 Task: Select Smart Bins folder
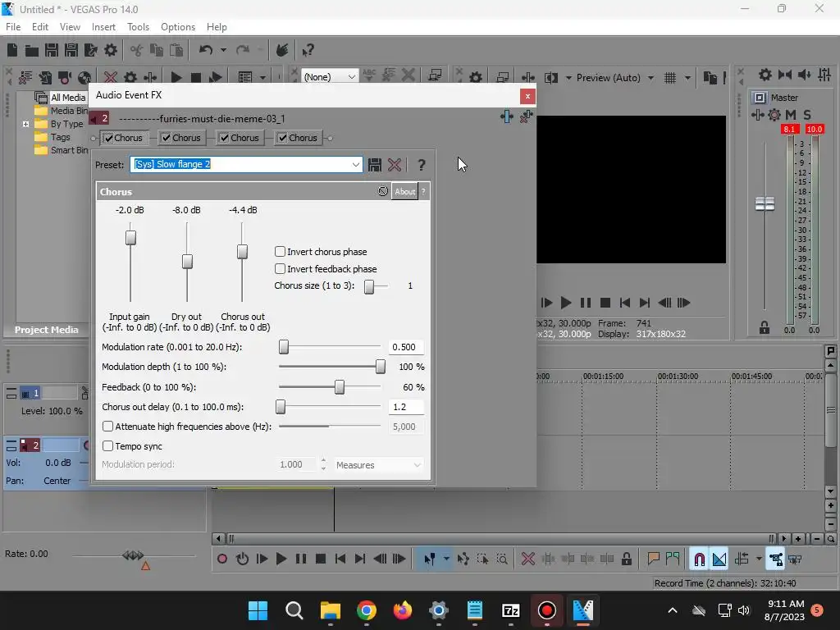(69, 150)
